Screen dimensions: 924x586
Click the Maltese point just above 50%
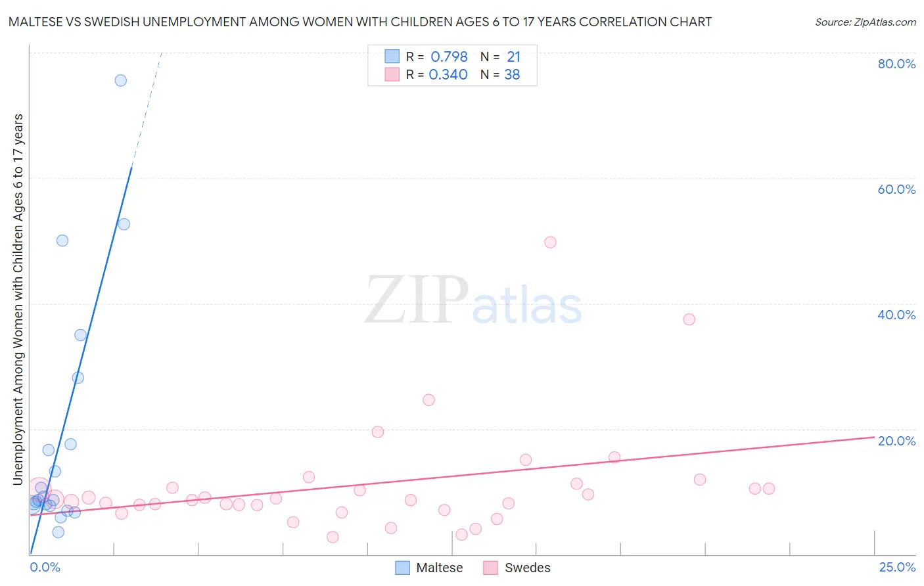click(124, 224)
